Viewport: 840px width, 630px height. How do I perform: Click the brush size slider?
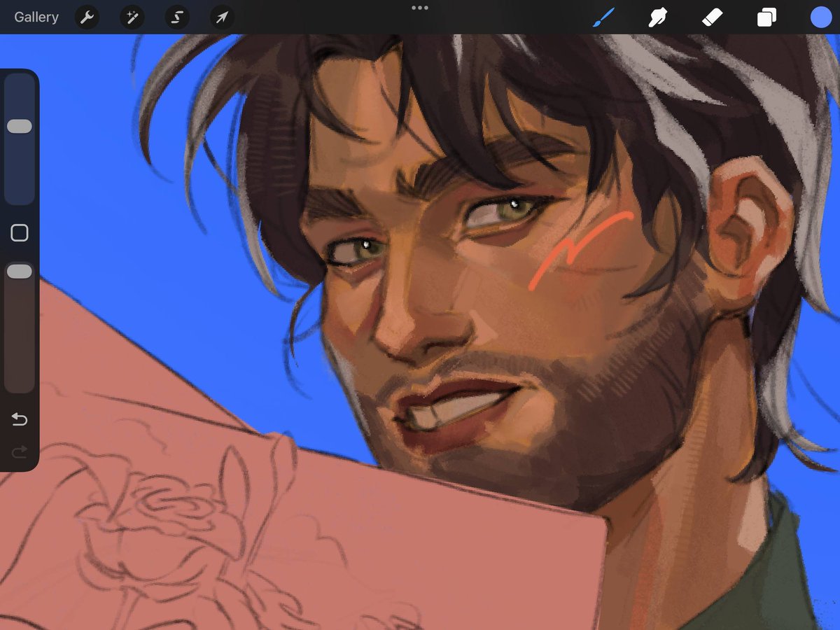tap(19, 139)
